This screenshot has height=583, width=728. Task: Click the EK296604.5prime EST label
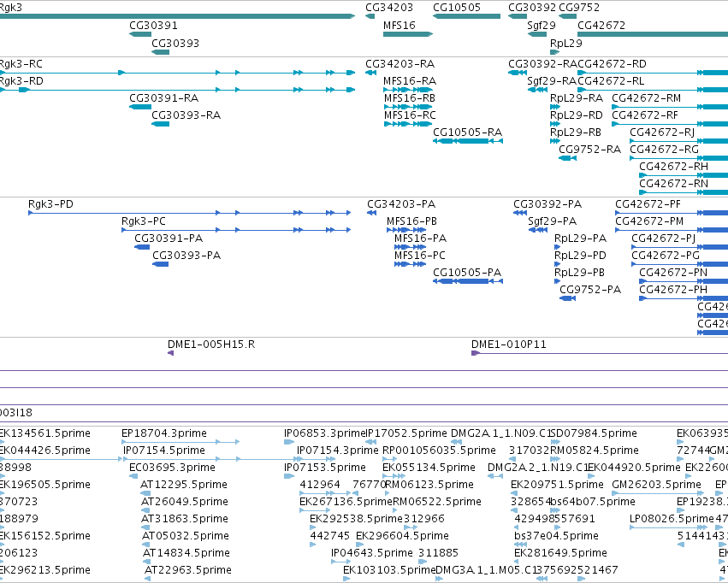click(x=402, y=537)
